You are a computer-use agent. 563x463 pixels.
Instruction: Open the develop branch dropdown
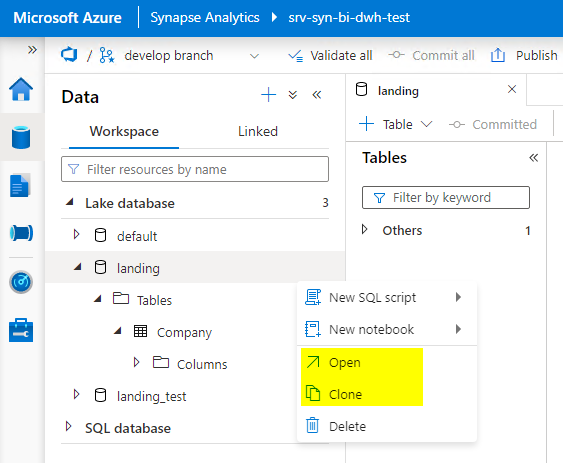tap(254, 56)
